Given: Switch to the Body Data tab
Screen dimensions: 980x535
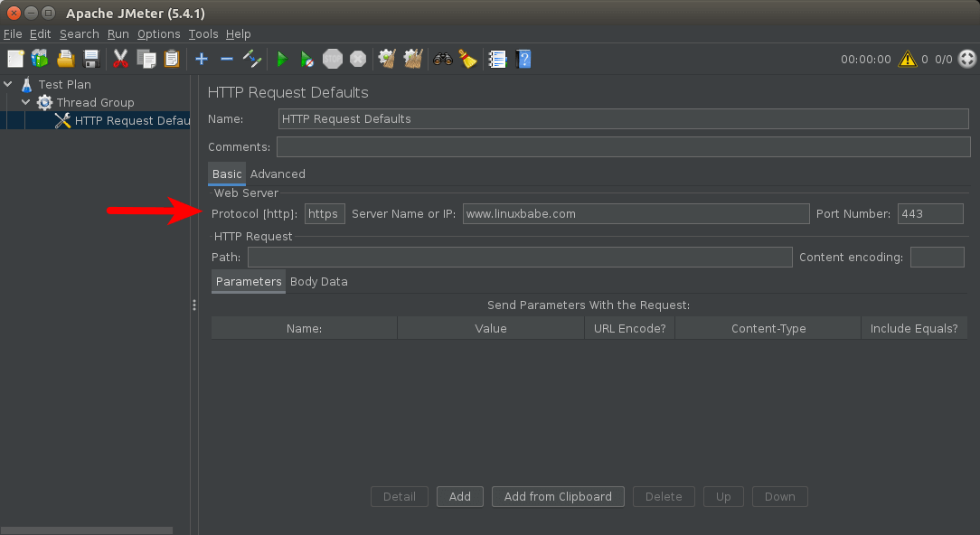Looking at the screenshot, I should [x=318, y=282].
